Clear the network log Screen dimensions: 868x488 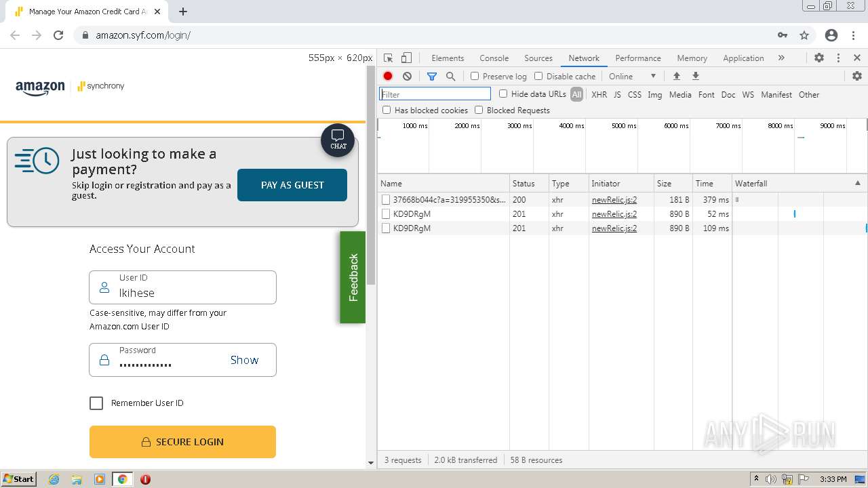(x=407, y=77)
